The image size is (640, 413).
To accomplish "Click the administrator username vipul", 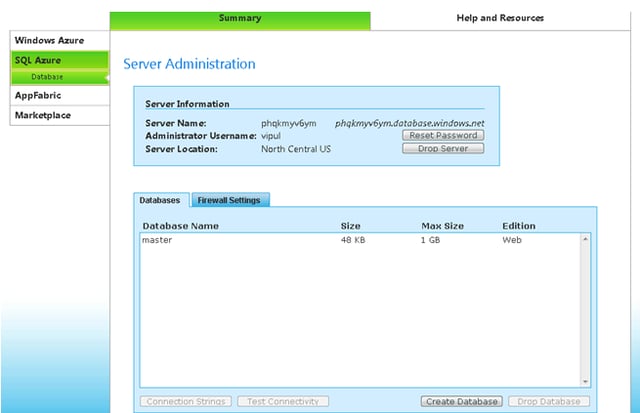I will [x=271, y=136].
